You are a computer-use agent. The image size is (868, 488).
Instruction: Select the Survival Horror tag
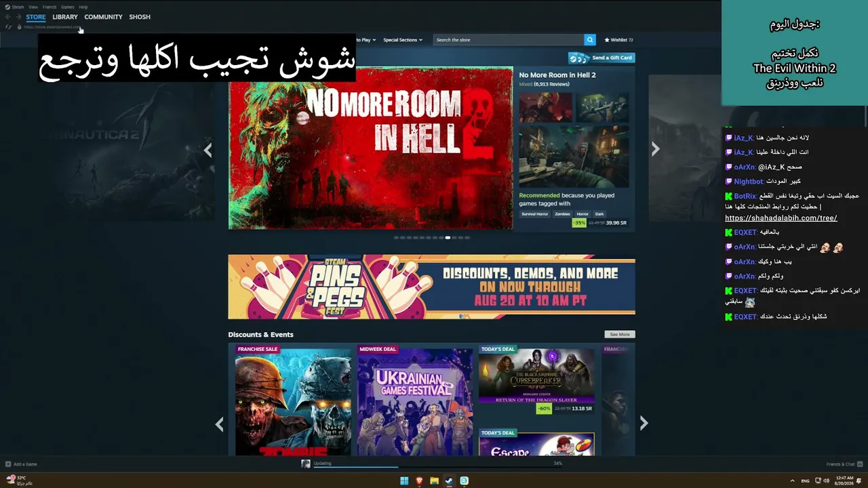point(535,214)
